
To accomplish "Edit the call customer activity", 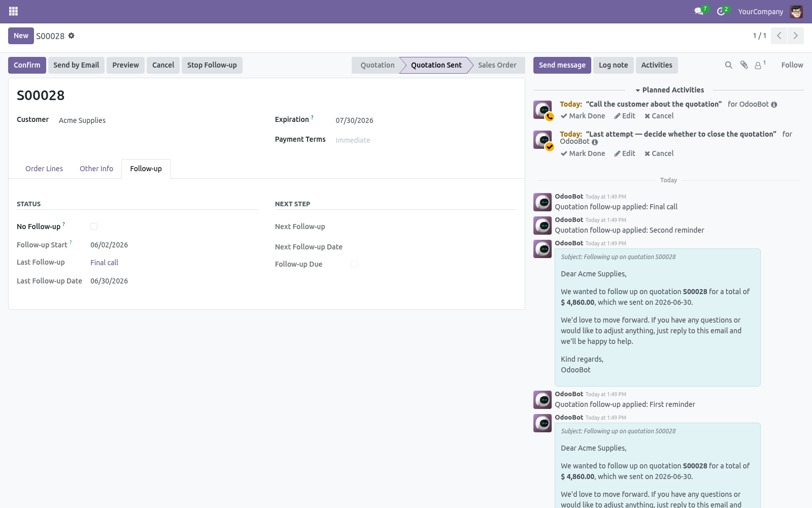I will pyautogui.click(x=625, y=116).
